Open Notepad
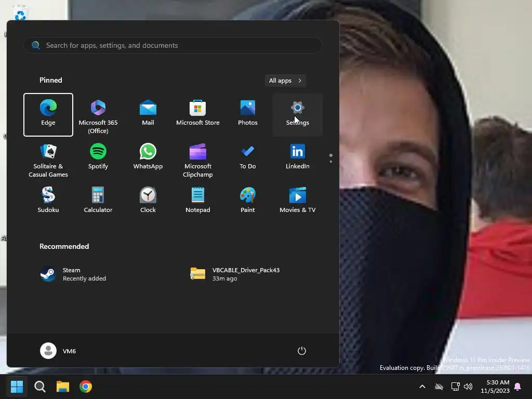Screen dimensions: 532x399 (198, 200)
